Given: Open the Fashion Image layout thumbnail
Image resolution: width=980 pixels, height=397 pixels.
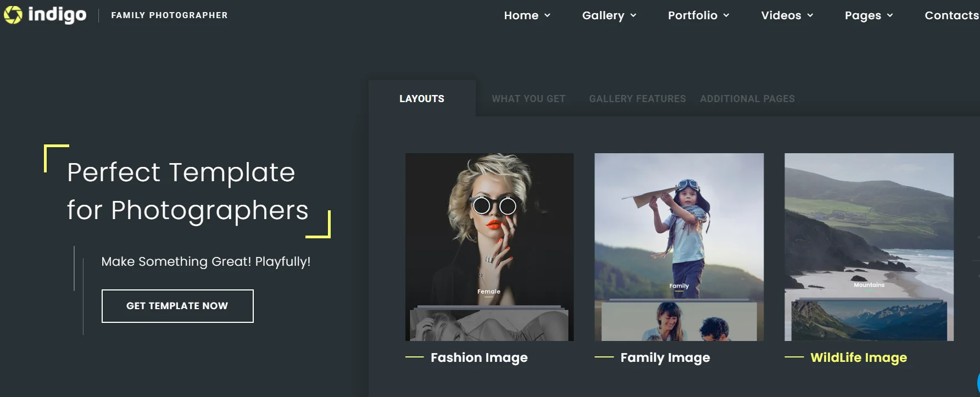Looking at the screenshot, I should click(x=489, y=247).
